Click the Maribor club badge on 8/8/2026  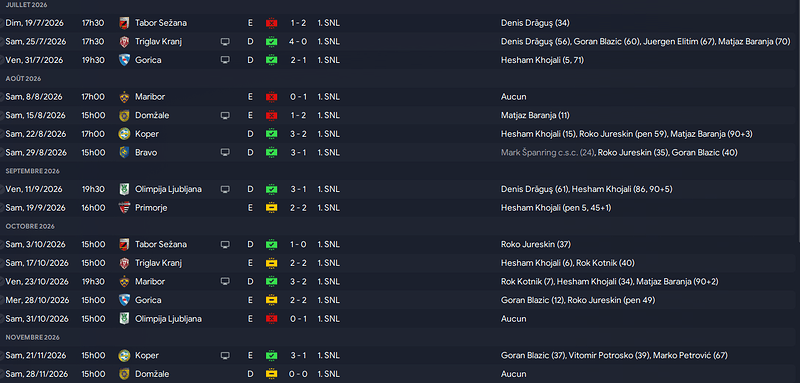click(x=124, y=97)
